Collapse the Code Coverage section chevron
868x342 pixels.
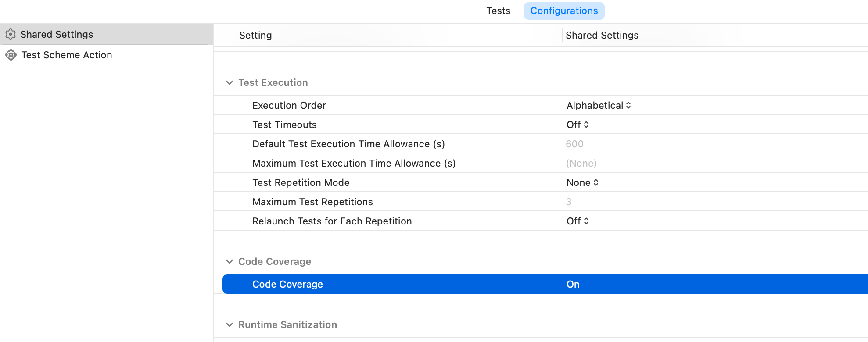230,262
